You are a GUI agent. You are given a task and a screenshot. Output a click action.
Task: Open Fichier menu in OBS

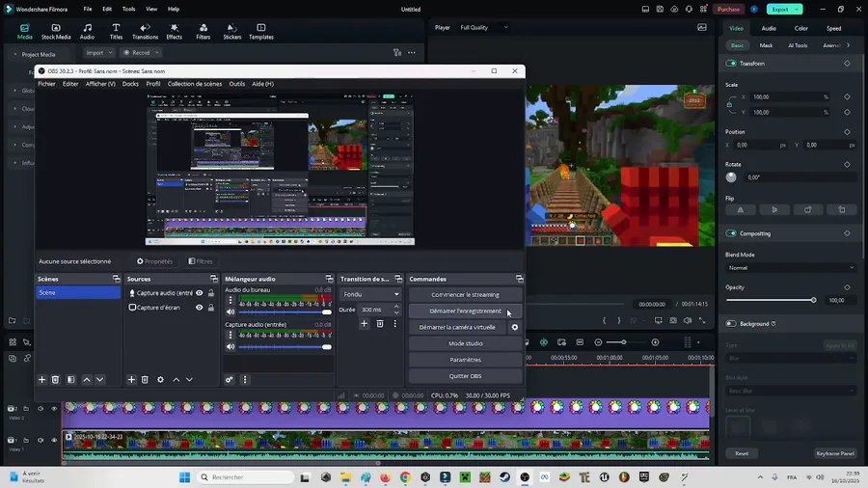[x=46, y=84]
